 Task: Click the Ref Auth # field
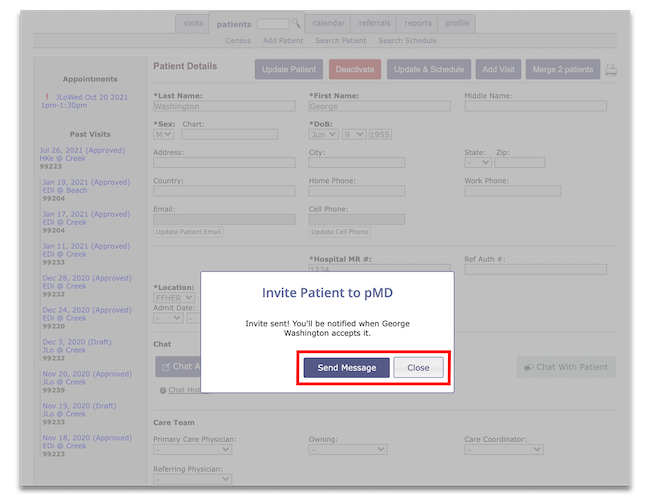click(x=536, y=269)
